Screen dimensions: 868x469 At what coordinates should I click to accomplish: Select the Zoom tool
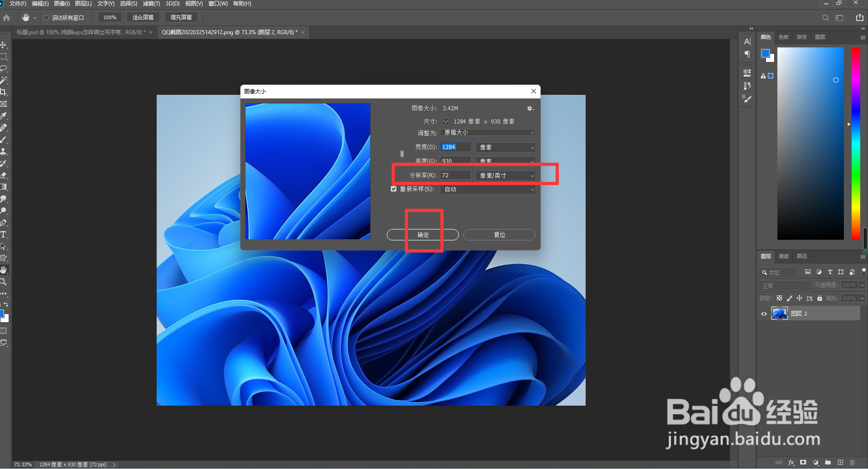pos(4,282)
